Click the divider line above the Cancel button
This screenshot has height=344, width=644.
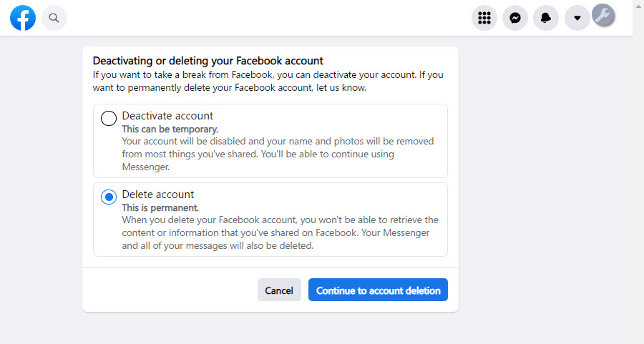270,267
